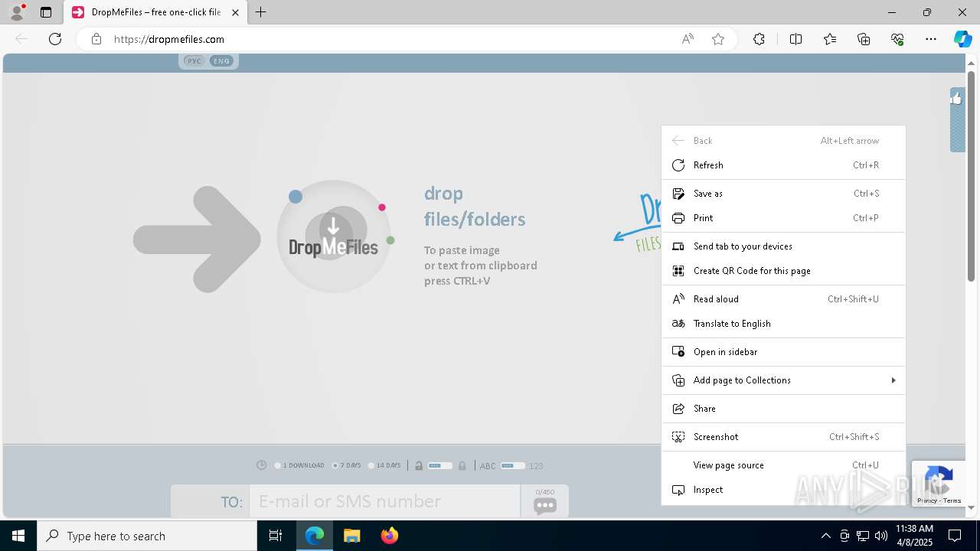Choose Refresh in the context menu
This screenshot has height=551, width=980.
tap(783, 165)
